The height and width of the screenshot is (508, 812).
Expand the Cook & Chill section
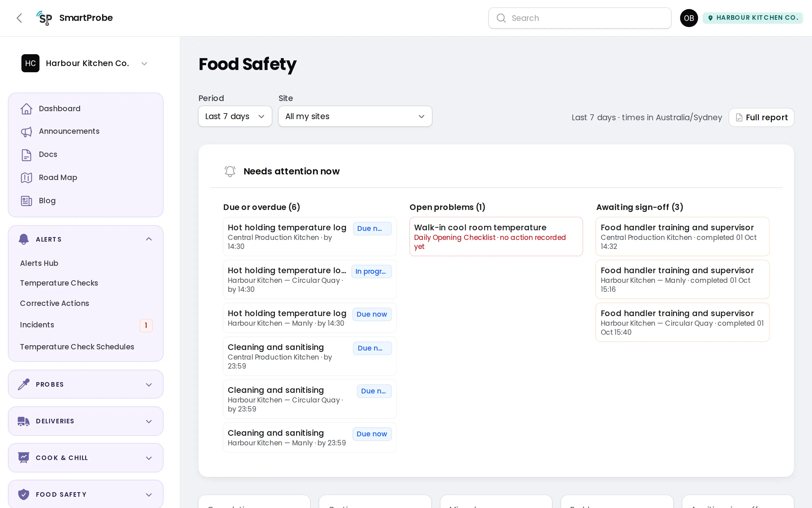[x=85, y=457]
